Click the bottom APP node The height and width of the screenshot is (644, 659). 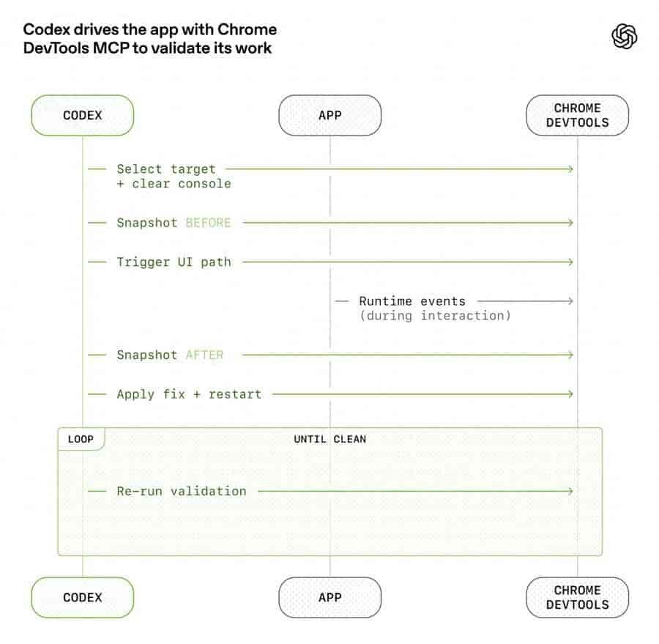click(x=330, y=597)
